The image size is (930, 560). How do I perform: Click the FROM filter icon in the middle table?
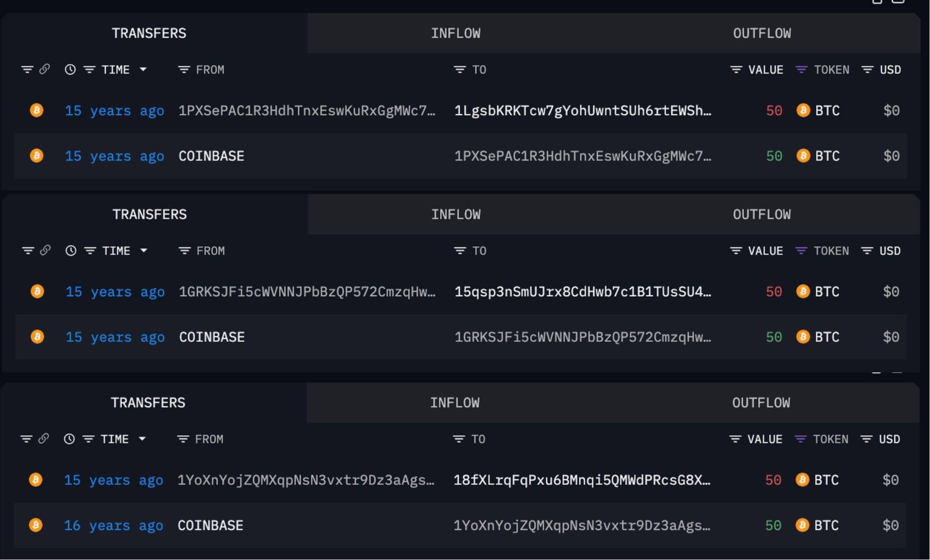click(184, 250)
